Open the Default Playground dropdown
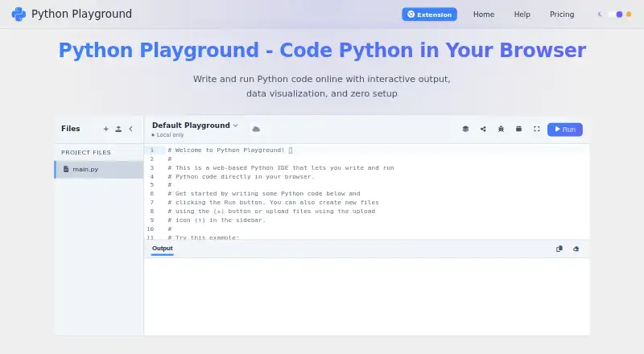Image resolution: width=644 pixels, height=354 pixels. tap(195, 126)
